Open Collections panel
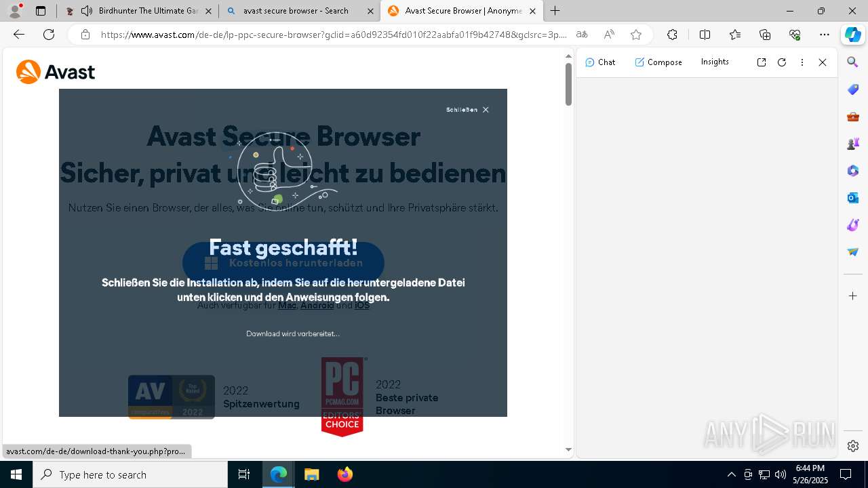 click(x=765, y=35)
